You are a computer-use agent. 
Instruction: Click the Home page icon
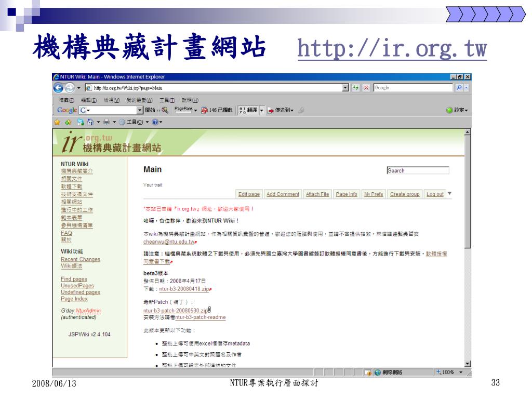(90, 122)
